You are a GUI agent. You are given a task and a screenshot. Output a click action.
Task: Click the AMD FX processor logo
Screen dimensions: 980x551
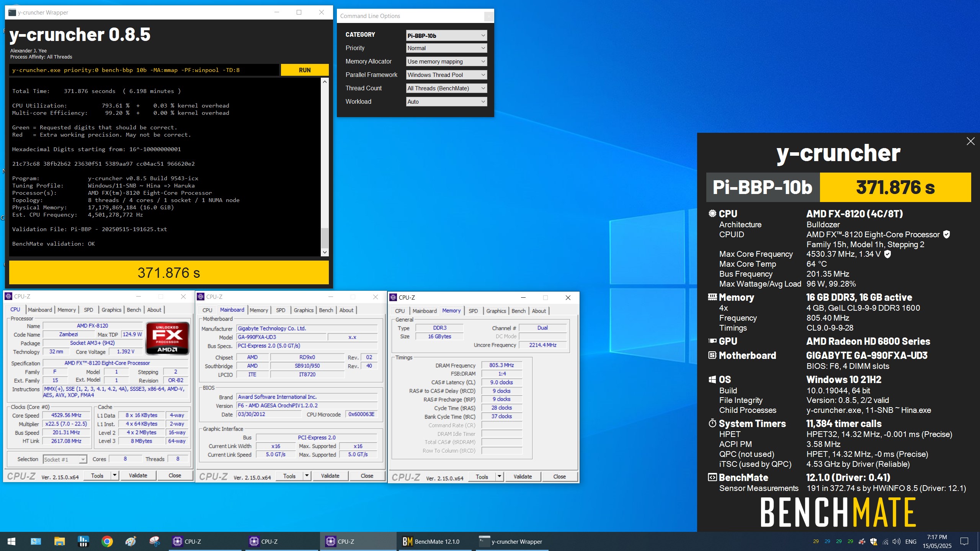(167, 338)
